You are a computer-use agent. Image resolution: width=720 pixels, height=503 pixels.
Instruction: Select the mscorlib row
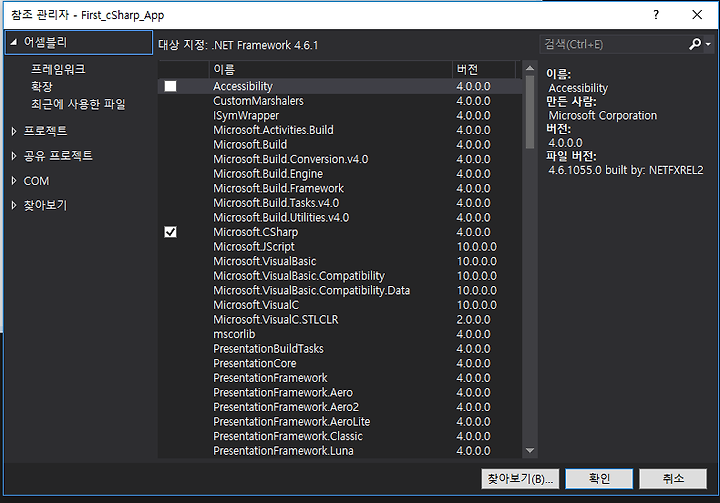tap(340, 334)
